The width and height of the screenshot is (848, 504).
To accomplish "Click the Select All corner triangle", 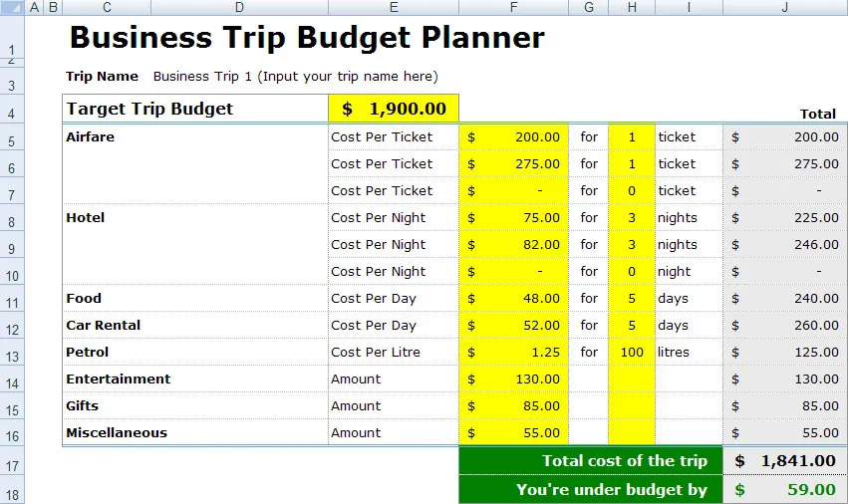I will 12,7.
